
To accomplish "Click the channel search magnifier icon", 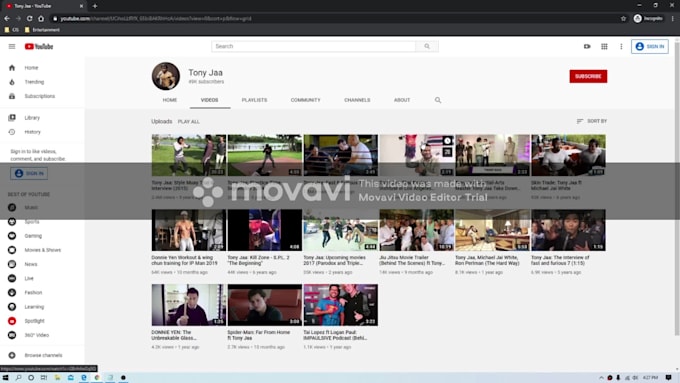I will (438, 100).
